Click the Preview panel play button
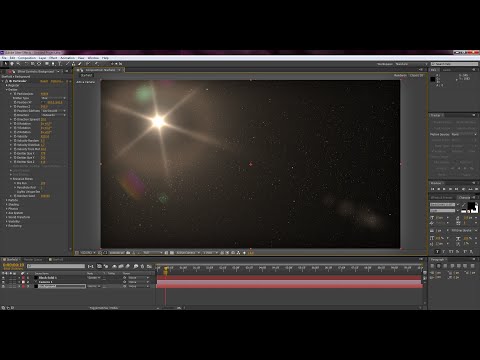Image resolution: width=480 pixels, height=360 pixels. point(444,189)
